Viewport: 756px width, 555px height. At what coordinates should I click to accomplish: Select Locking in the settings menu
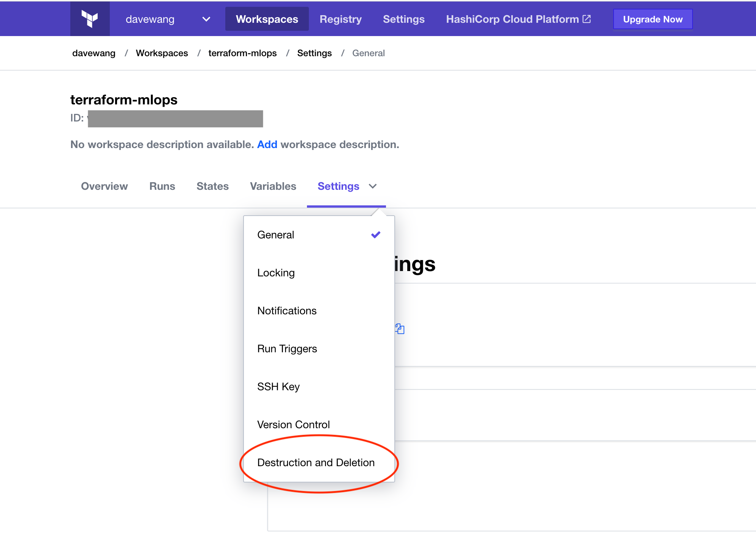[x=319, y=273]
